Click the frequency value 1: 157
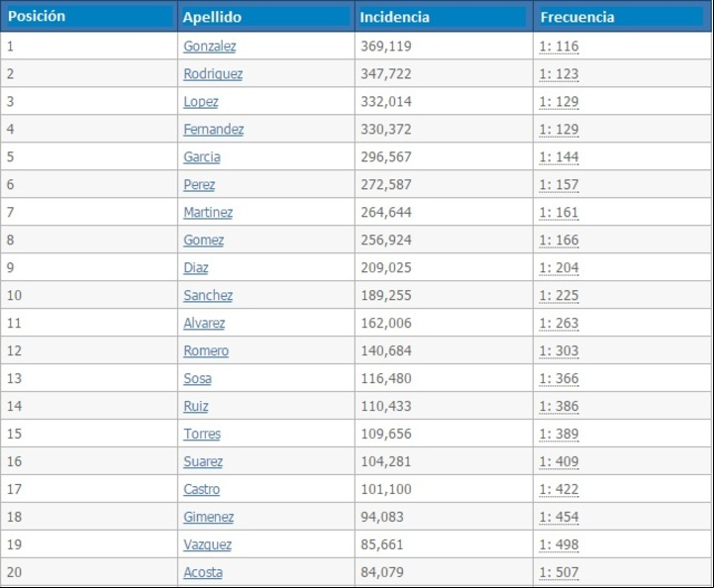714x588 pixels. click(x=559, y=185)
